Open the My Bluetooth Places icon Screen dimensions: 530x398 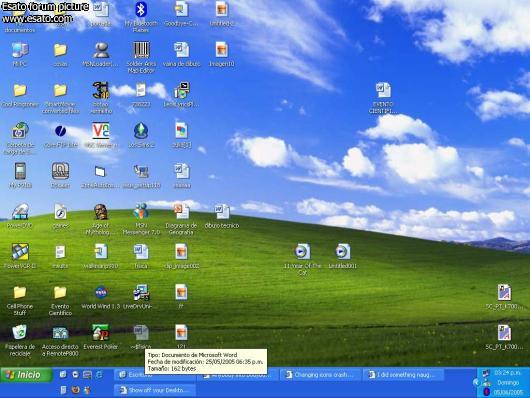[141, 10]
